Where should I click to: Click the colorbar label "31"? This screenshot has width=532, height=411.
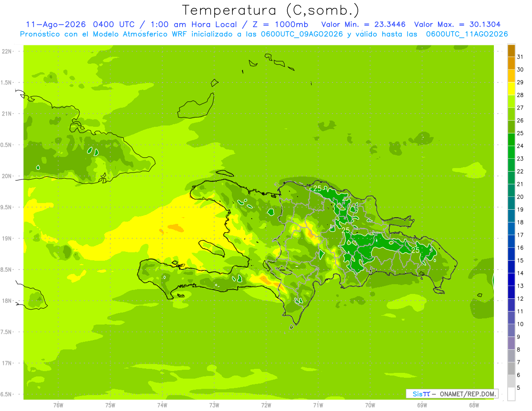pyautogui.click(x=520, y=57)
